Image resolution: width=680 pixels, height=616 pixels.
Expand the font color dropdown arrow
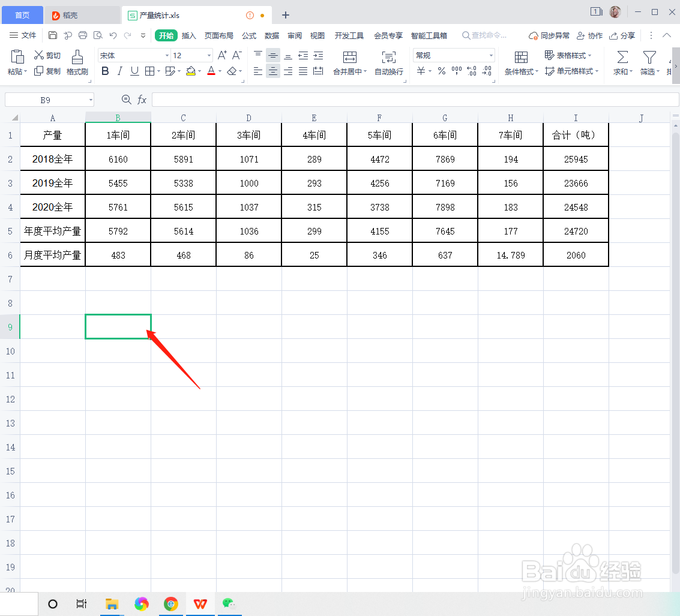[220, 71]
